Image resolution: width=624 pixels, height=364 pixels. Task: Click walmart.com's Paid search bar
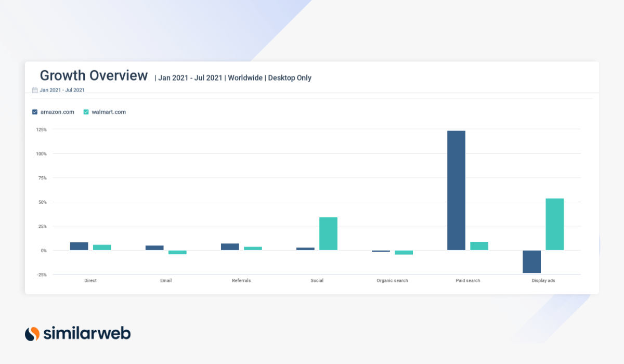(479, 246)
